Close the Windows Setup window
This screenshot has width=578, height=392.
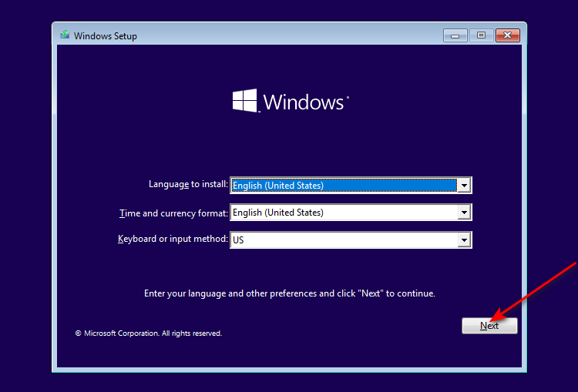tap(508, 35)
